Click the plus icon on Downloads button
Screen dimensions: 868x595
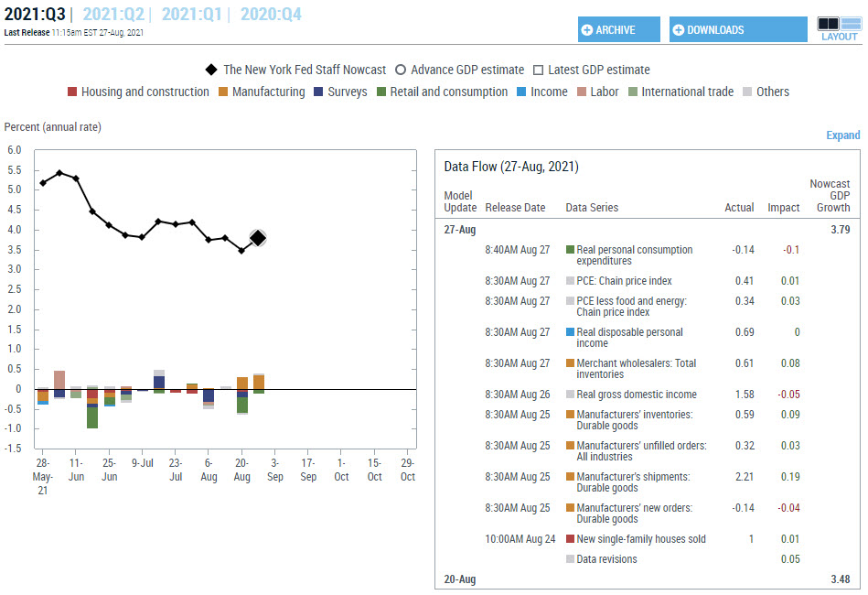pos(679,30)
